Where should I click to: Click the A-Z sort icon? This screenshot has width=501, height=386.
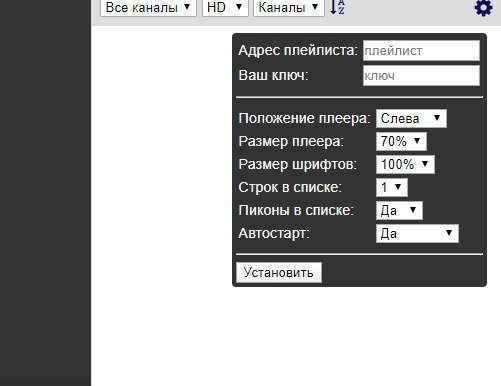coord(337,7)
